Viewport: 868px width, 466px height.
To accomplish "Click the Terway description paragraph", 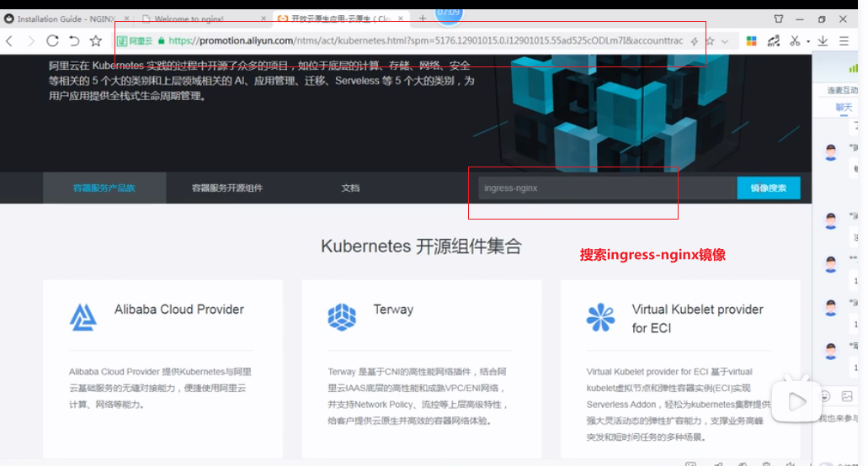I will tap(418, 396).
